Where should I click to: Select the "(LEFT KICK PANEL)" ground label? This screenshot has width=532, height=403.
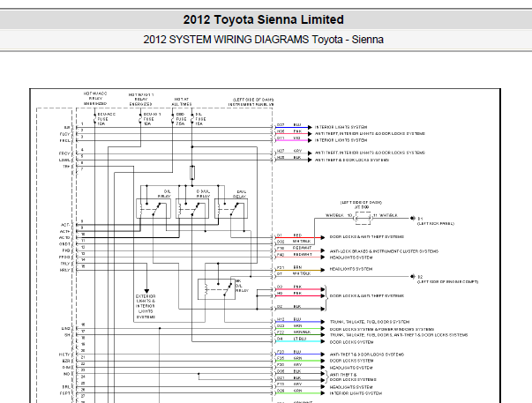click(435, 224)
